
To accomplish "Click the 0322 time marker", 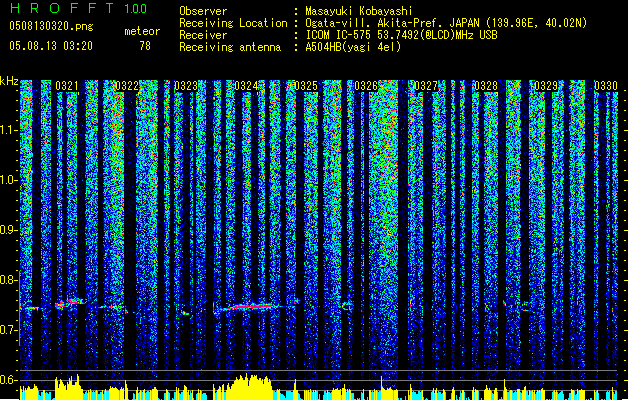I will click(126, 86).
